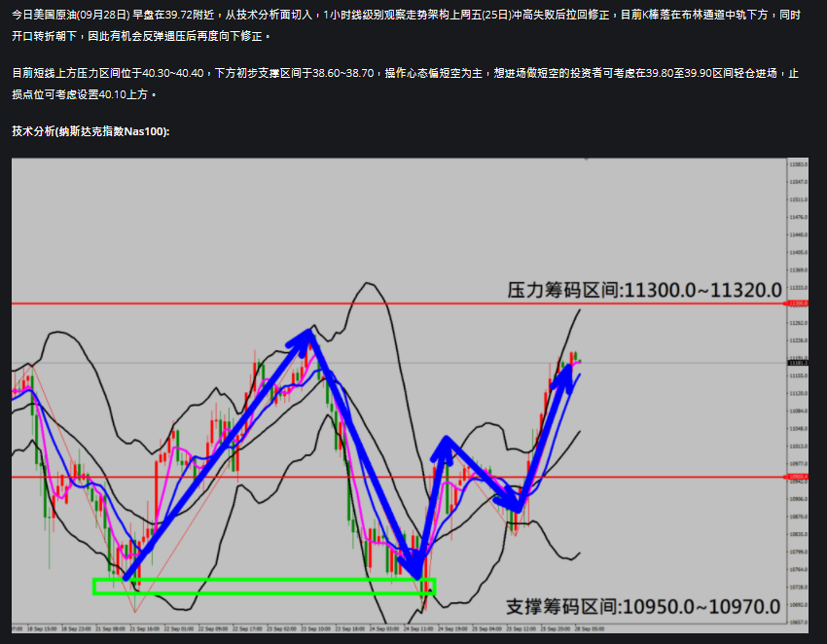The height and width of the screenshot is (644, 827).
Task: Click label 支撑筹码区间:10950.0~10970.0
Action: [643, 607]
